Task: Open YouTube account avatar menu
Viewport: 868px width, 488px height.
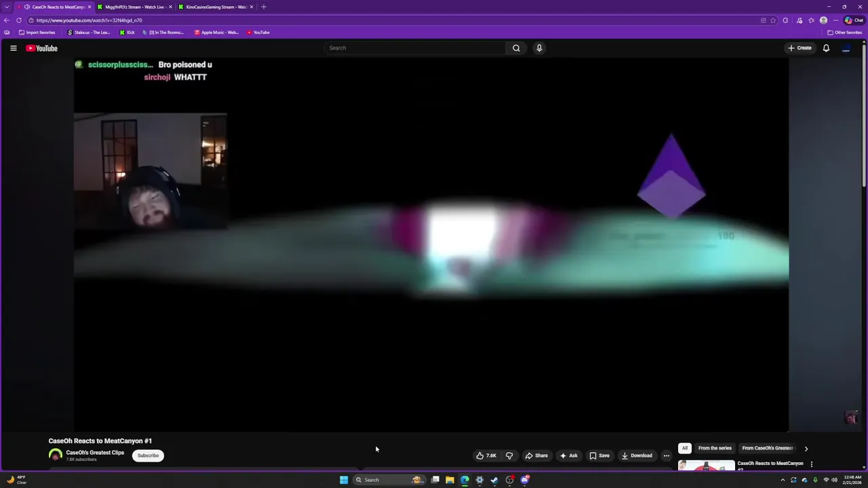Action: 846,48
